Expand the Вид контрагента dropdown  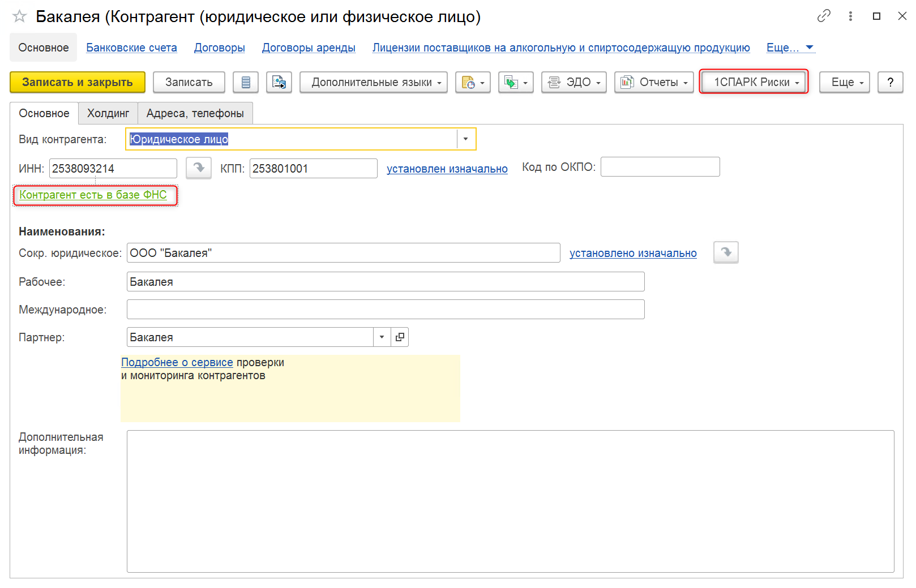[466, 139]
